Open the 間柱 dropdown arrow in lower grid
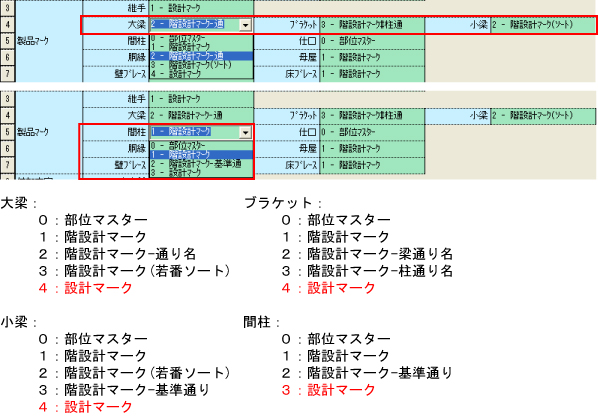Viewport: 598px width, 416px height. 245,132
